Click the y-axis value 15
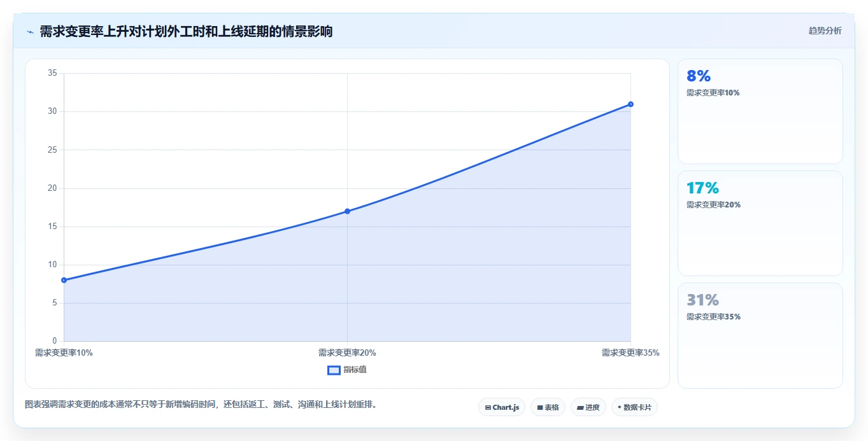Image resolution: width=868 pixels, height=441 pixels. (x=53, y=227)
